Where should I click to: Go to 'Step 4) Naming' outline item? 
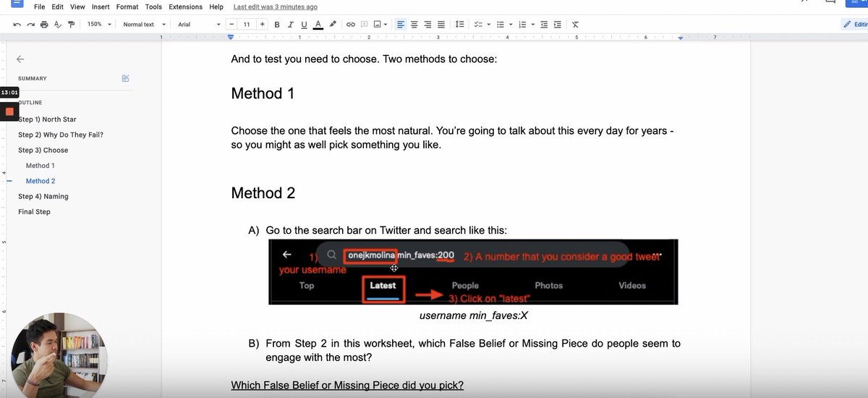tap(43, 196)
